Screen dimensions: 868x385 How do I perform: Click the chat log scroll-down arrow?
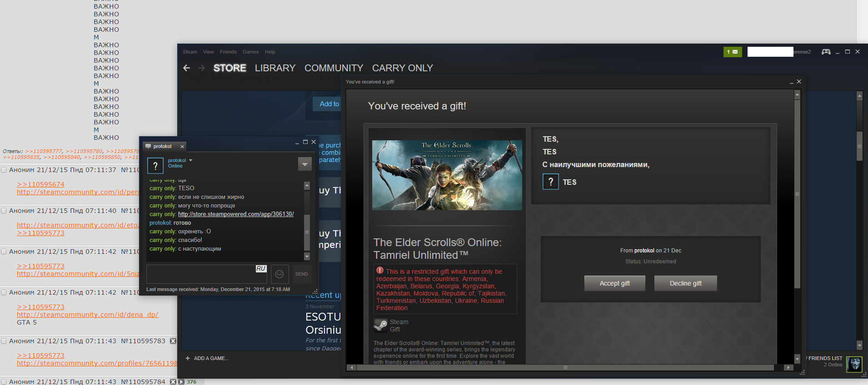307,257
